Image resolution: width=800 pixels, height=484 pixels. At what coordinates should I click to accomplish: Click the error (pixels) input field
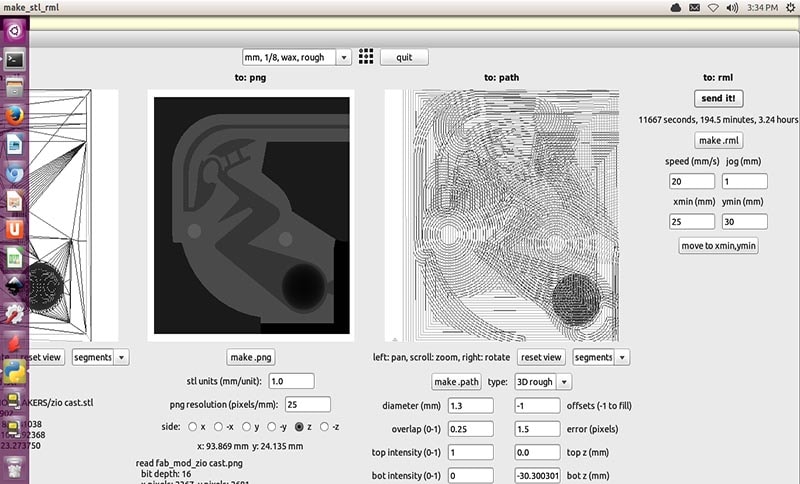[537, 429]
